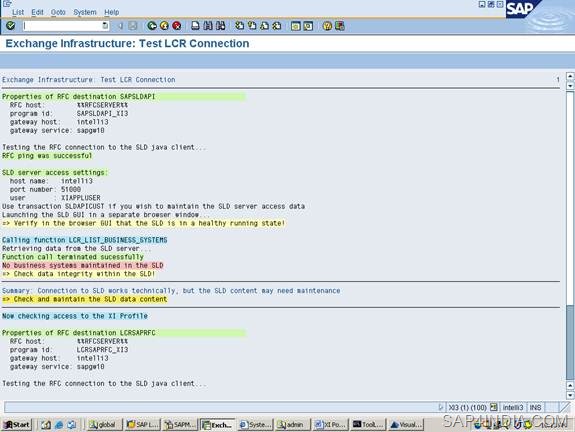Click the yellow Help question mark icon
Viewport: 575px width, 432px height.
coord(327,26)
